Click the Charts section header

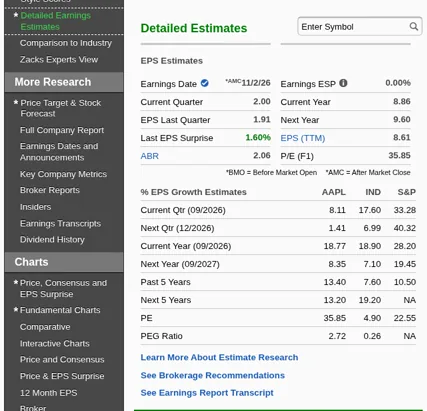(64, 262)
